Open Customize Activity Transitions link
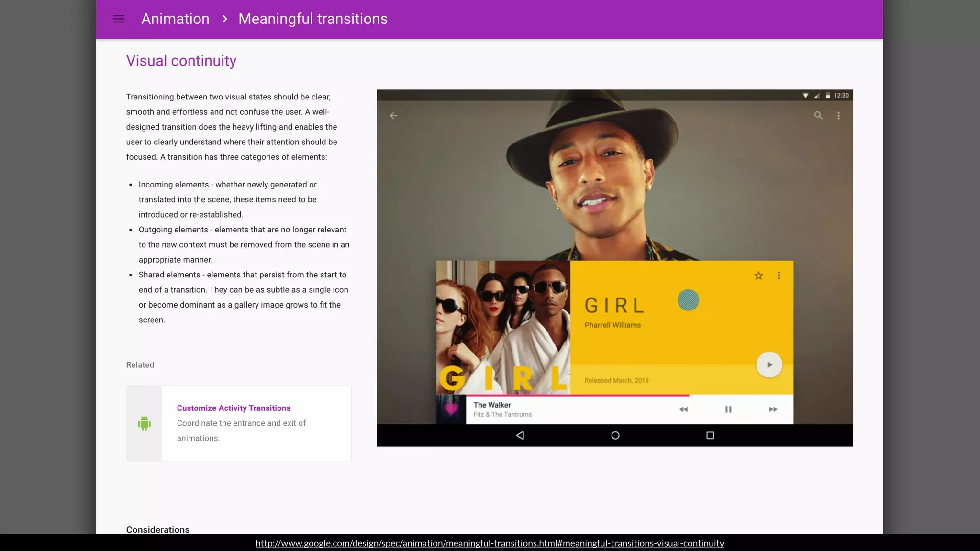The width and height of the screenshot is (980, 551). point(234,408)
